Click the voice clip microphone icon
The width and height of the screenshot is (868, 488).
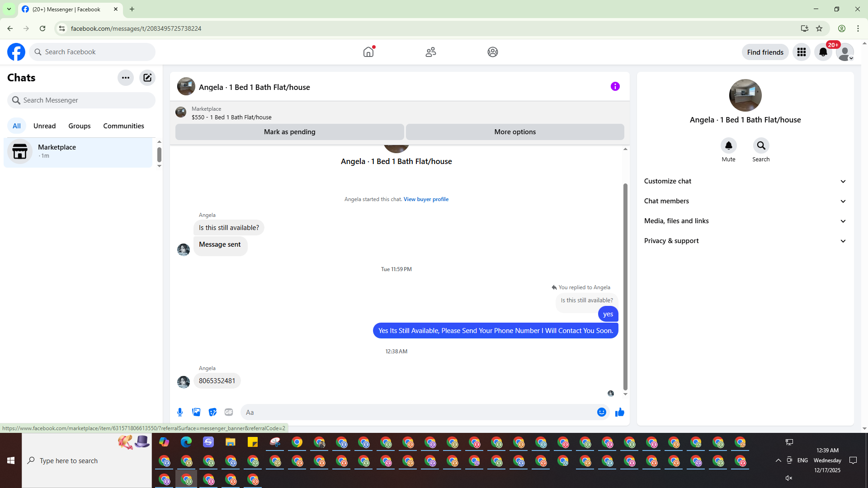coord(180,412)
